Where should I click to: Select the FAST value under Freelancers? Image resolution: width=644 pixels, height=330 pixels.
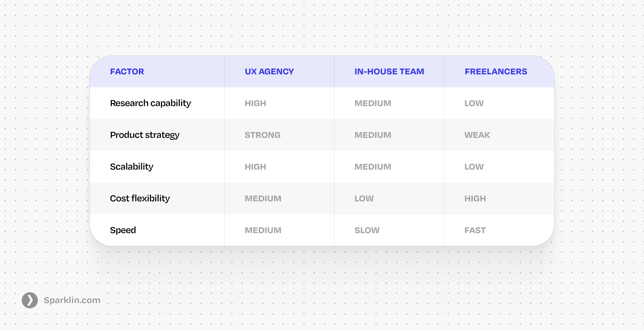pyautogui.click(x=475, y=230)
